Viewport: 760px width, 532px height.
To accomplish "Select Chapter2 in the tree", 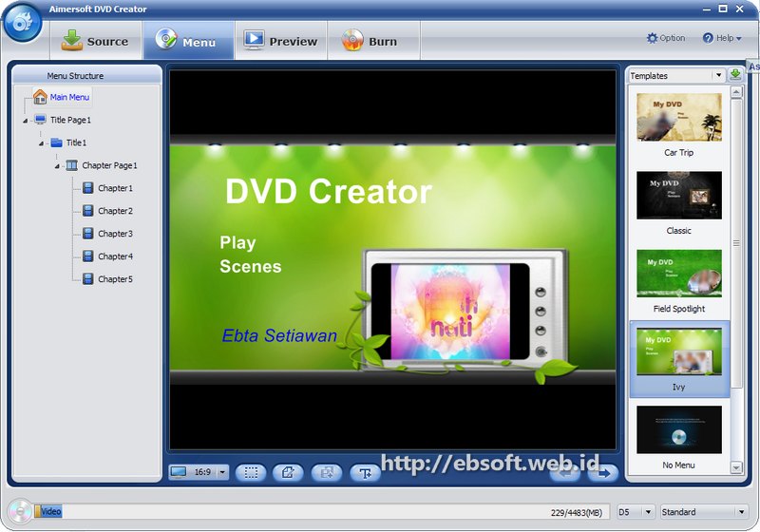I will tap(115, 211).
